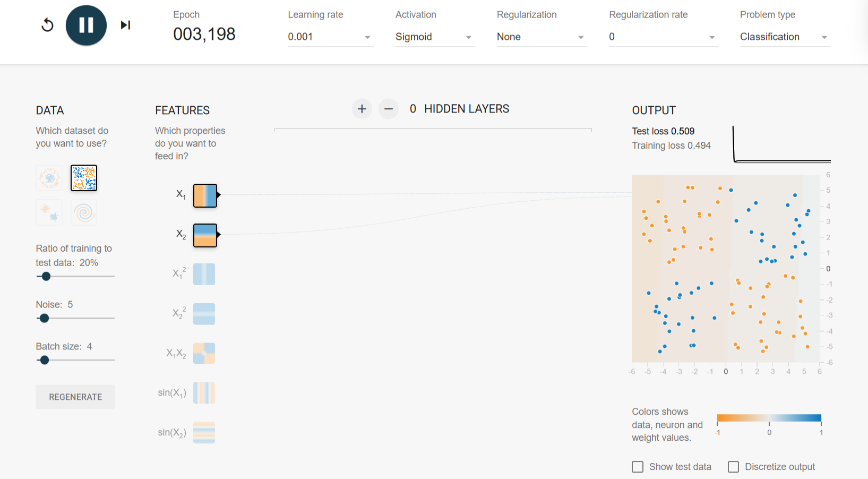Toggle the X2 feature input
The image size is (868, 479).
click(x=205, y=235)
